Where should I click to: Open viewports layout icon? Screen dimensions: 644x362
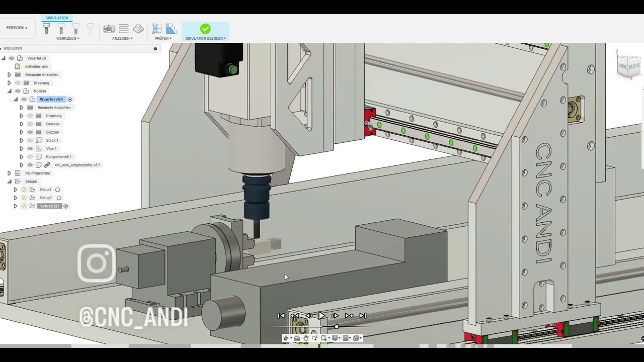click(x=357, y=338)
